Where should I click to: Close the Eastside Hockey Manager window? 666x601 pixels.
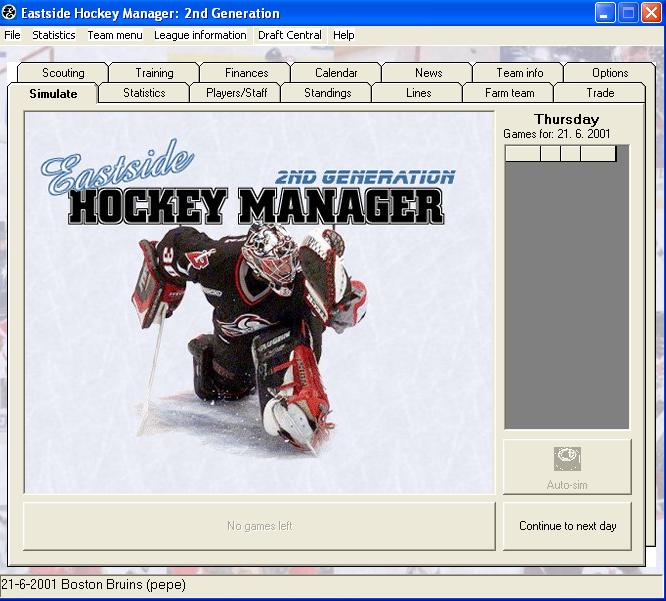point(651,13)
